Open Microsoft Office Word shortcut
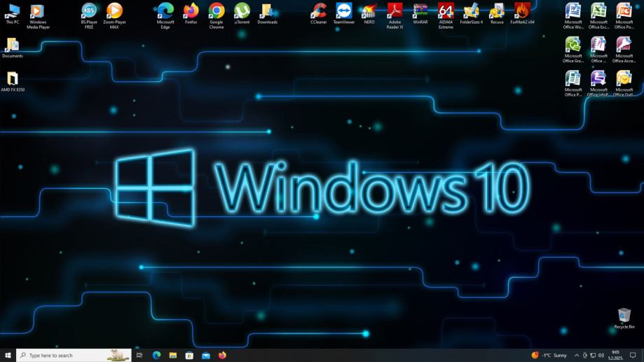The image size is (644, 362). click(x=573, y=16)
